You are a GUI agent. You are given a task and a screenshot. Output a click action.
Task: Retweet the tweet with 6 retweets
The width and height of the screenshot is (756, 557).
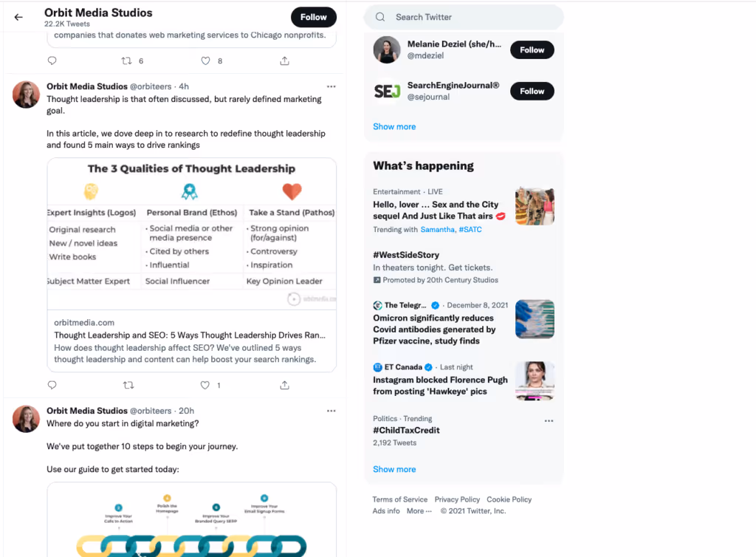coord(126,61)
